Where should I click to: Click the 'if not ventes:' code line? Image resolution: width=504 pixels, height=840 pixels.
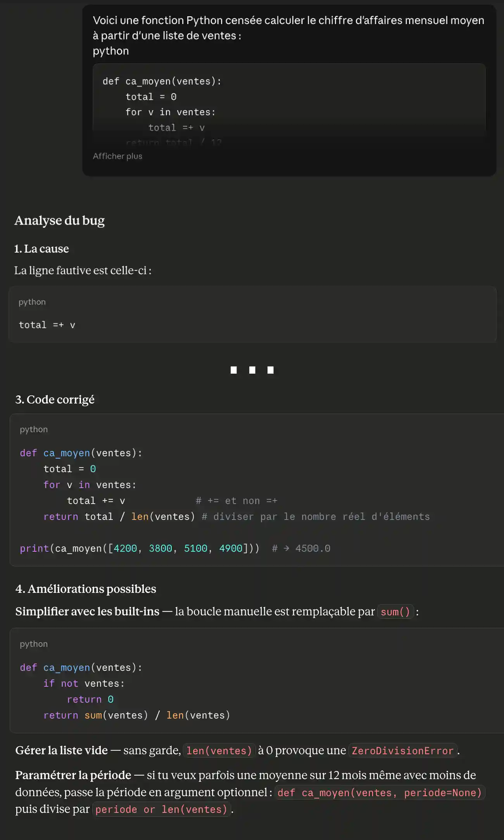84,684
